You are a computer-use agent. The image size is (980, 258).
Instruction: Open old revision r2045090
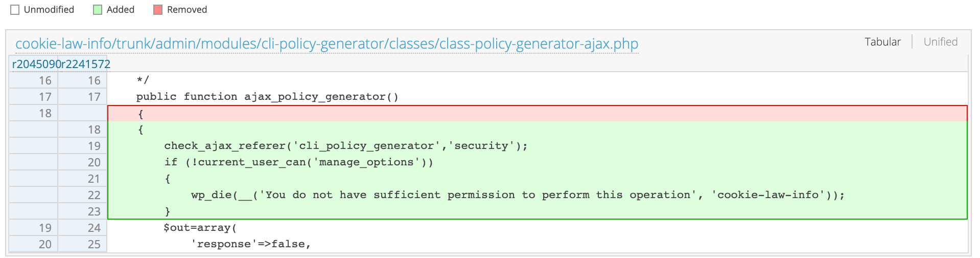click(36, 64)
